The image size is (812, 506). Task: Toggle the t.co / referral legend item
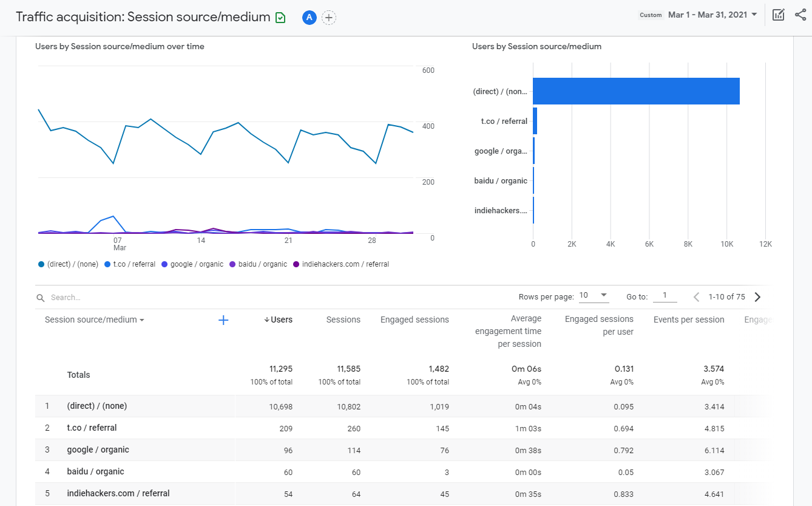(x=130, y=264)
